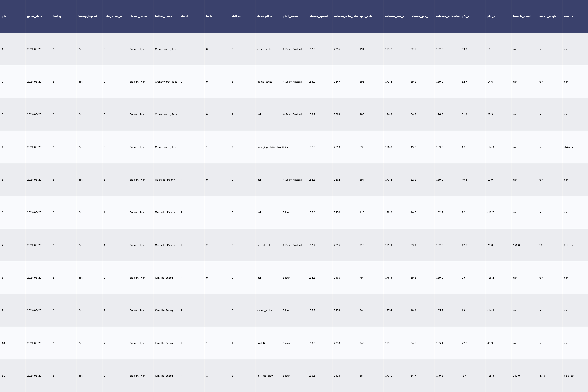Select Machado, Manny in pitch row 5

pyautogui.click(x=165, y=180)
